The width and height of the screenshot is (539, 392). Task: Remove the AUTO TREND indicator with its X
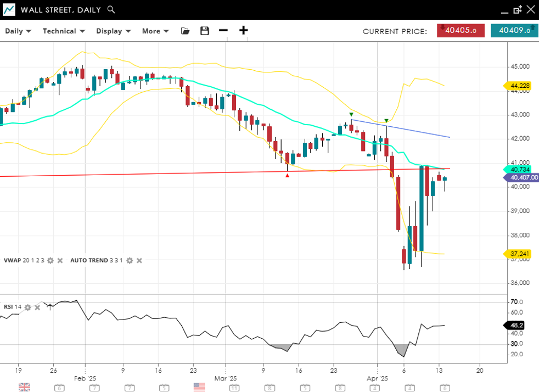coord(139,261)
